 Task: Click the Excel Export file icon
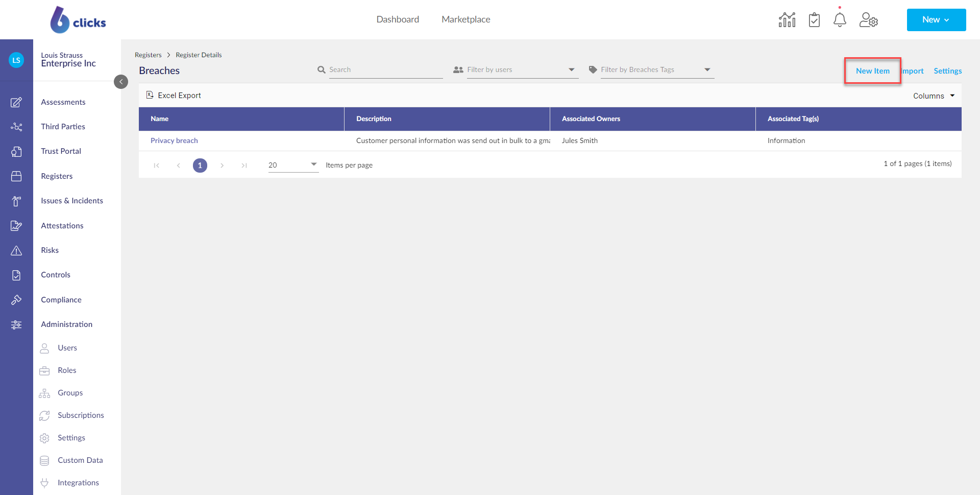tap(150, 95)
